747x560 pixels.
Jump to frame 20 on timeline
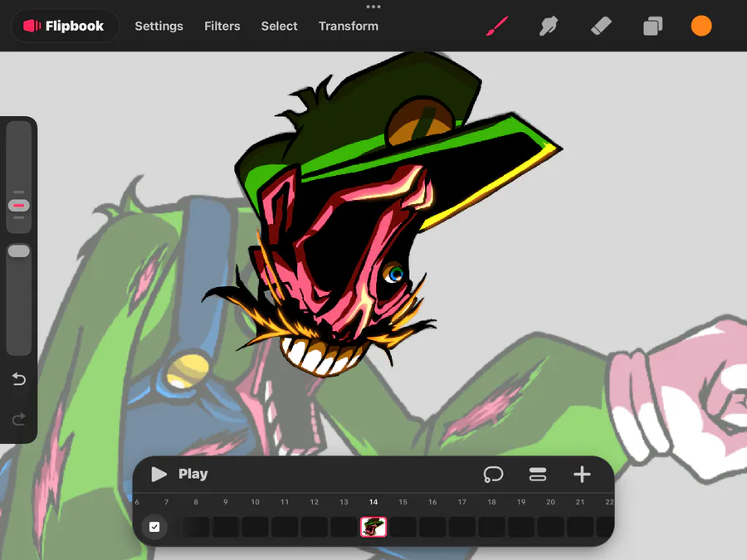(x=551, y=502)
